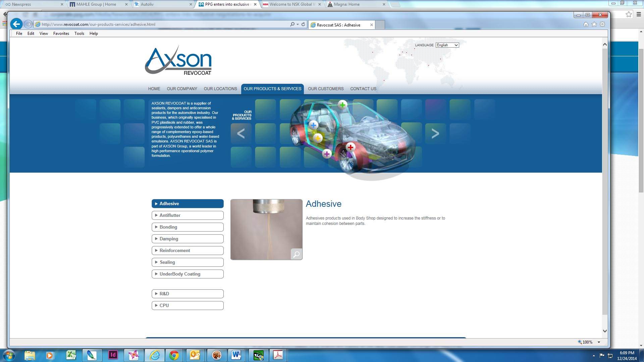This screenshot has height=362, width=644.
Task: Click the purple plus marker under car
Action: tap(327, 154)
